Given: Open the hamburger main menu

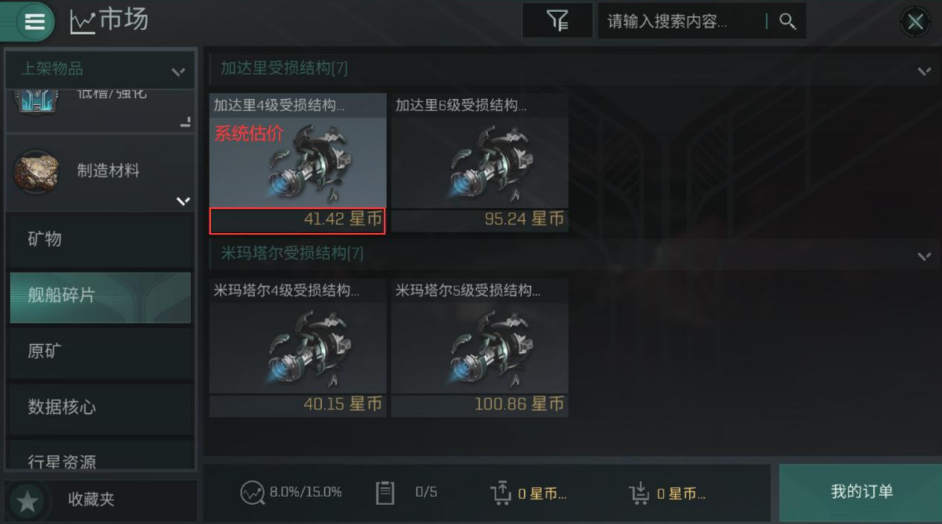Looking at the screenshot, I should click(34, 22).
